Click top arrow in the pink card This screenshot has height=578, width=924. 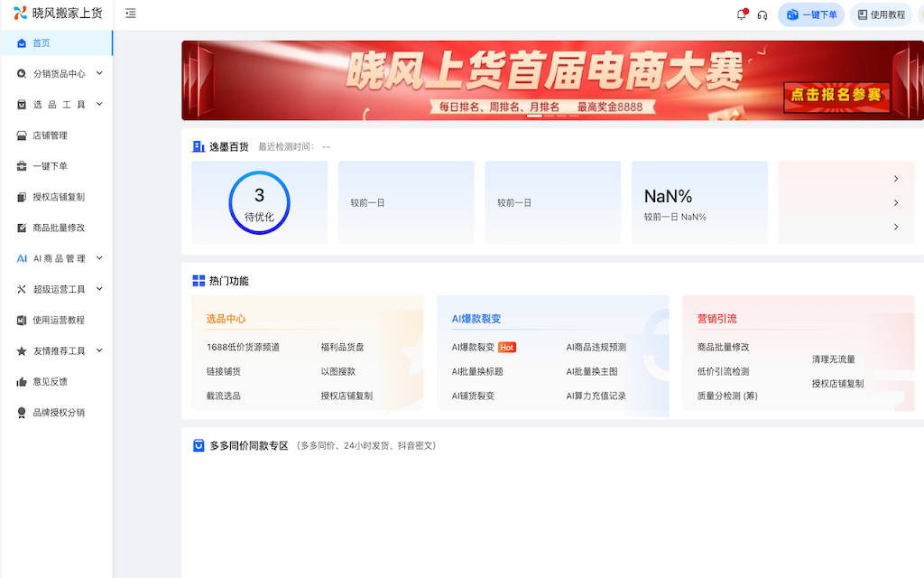[896, 179]
